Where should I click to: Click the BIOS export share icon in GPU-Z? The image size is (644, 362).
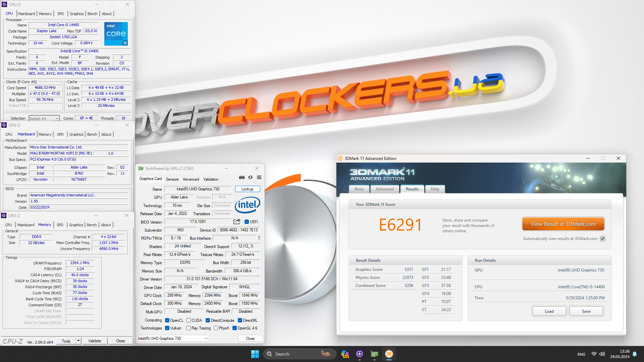pyautogui.click(x=237, y=222)
